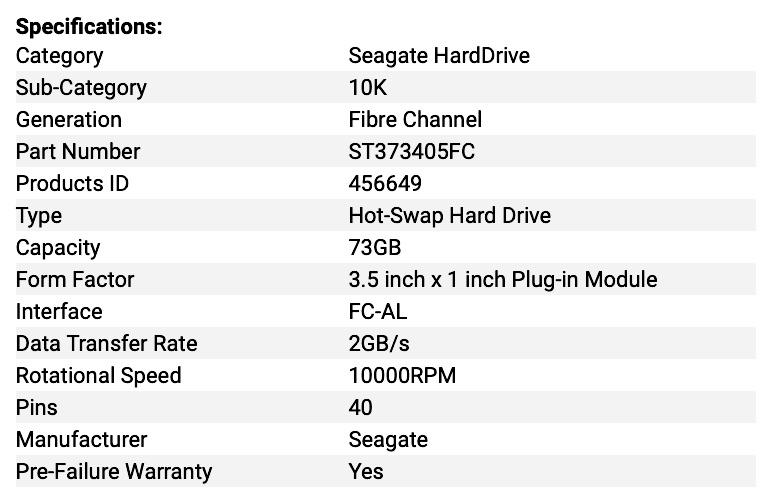Image resolution: width=779 pixels, height=504 pixels.
Task: Select the Data Transfer Rate label
Action: pyautogui.click(x=107, y=343)
